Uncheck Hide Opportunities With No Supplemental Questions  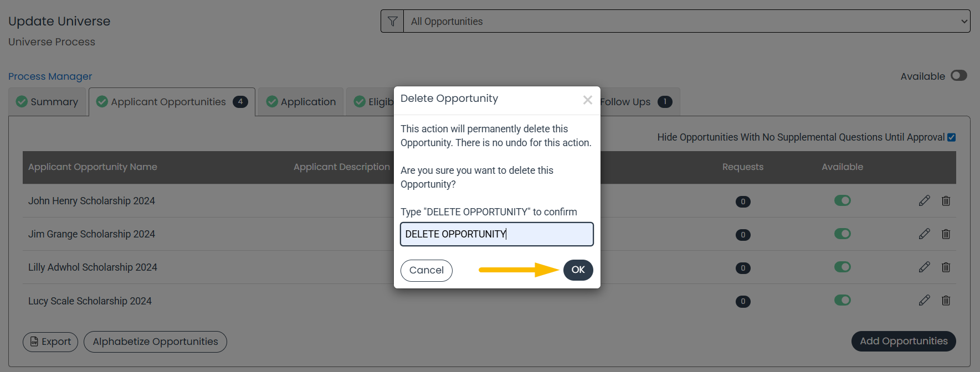pos(951,137)
